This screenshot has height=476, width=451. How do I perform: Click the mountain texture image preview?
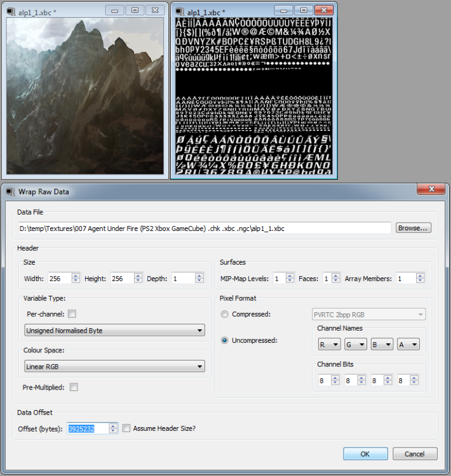pyautogui.click(x=84, y=95)
